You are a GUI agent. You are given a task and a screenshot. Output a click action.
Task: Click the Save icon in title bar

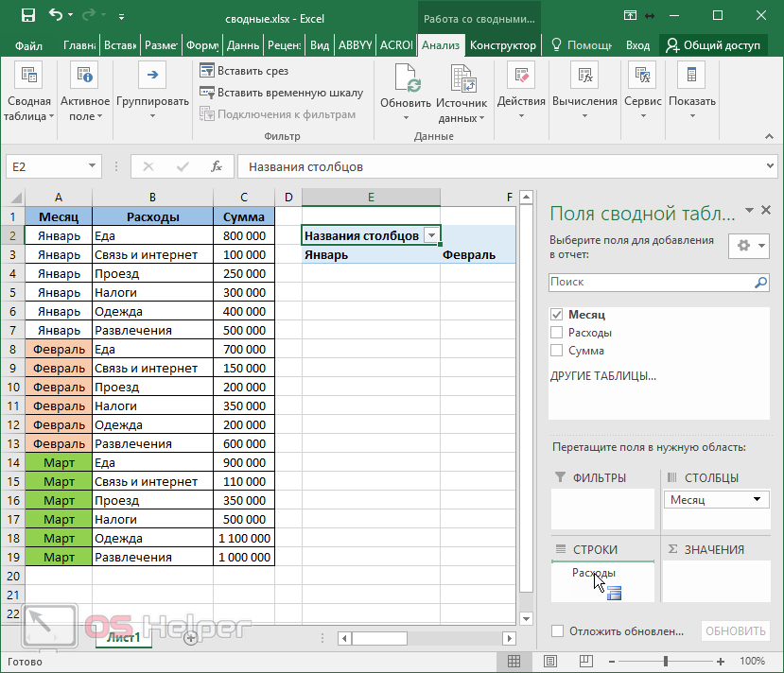click(x=27, y=16)
